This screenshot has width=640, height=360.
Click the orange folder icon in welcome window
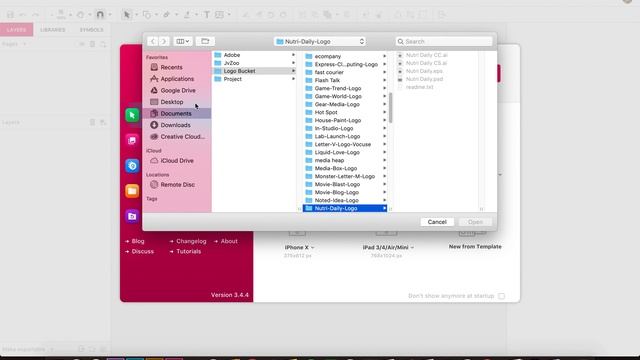(x=132, y=191)
